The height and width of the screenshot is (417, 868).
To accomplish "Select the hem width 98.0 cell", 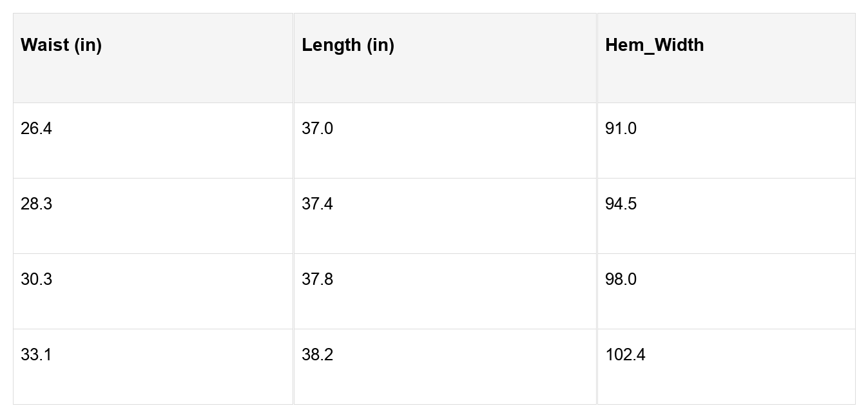I will pyautogui.click(x=621, y=280).
